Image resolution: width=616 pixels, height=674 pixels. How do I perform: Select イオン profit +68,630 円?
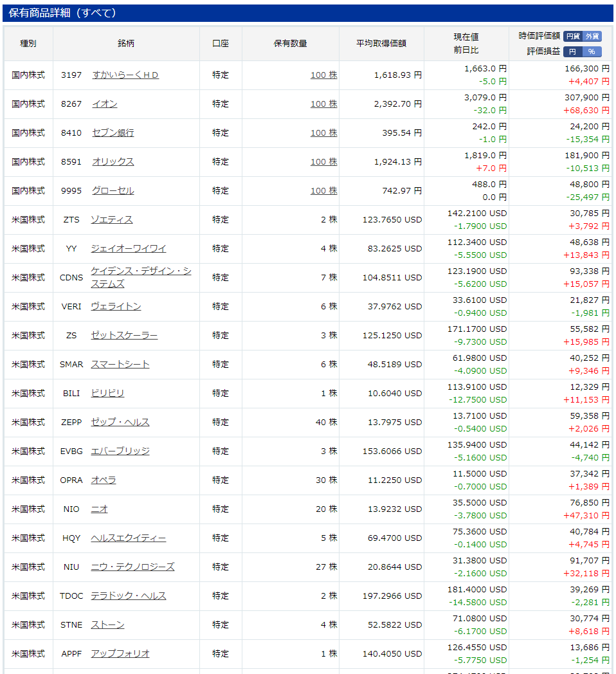[x=586, y=111]
